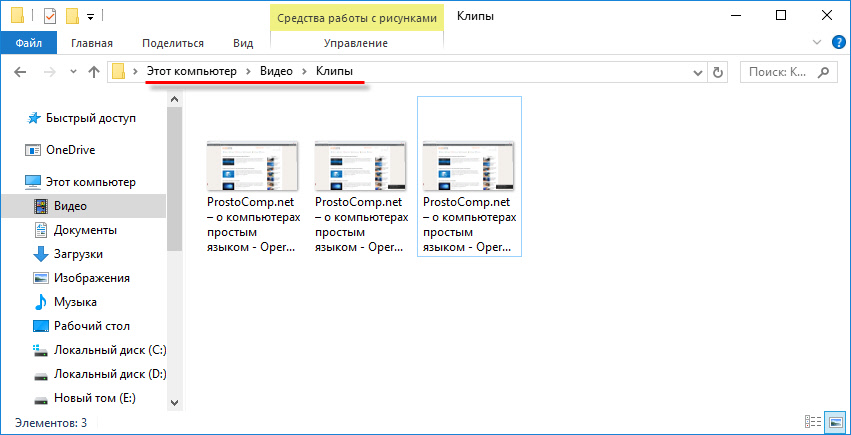Switch to details view layout icon
Image resolution: width=851 pixels, height=435 pixels.
point(808,423)
